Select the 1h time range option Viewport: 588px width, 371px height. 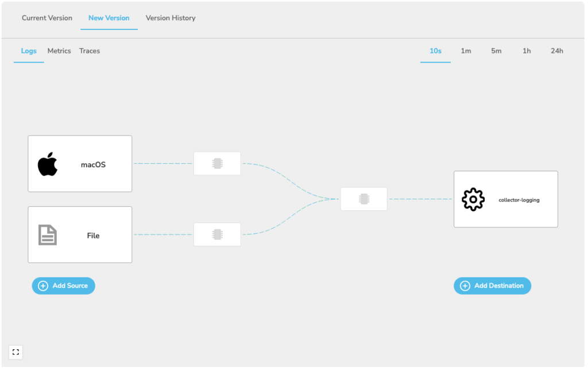coord(527,51)
